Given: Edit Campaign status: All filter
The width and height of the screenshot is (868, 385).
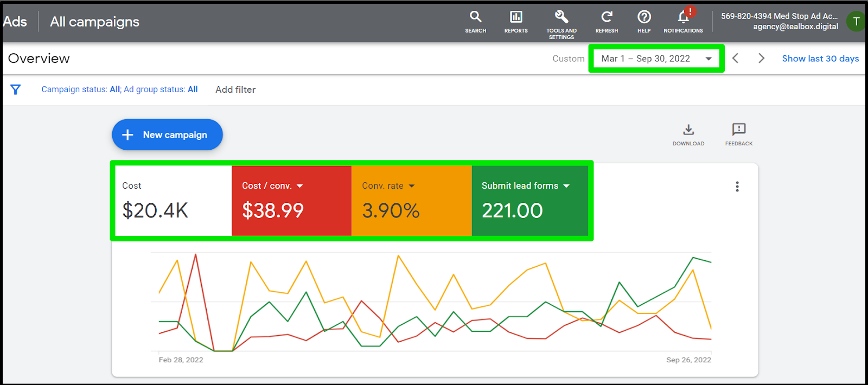Looking at the screenshot, I should pos(81,89).
